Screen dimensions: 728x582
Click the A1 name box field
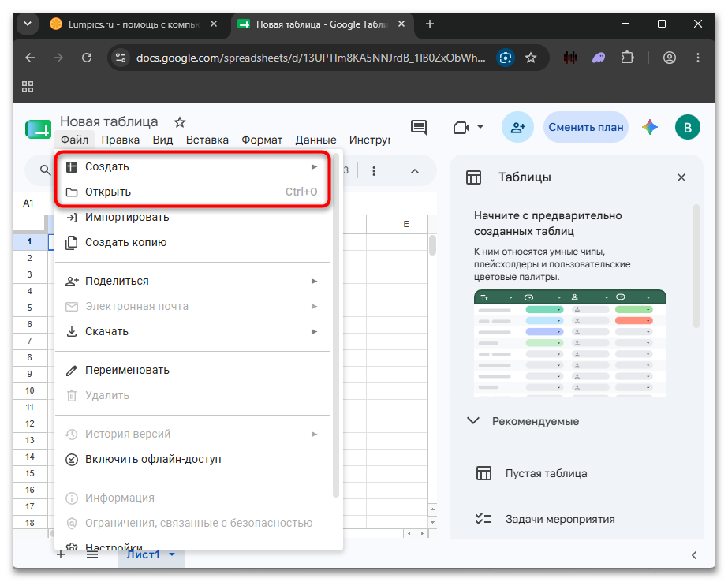pyautogui.click(x=28, y=203)
